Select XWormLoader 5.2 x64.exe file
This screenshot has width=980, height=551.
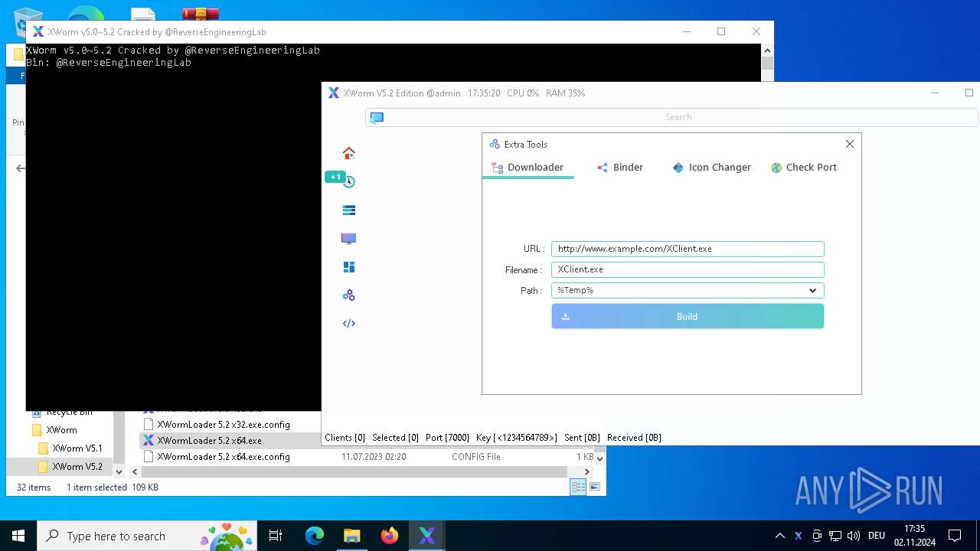tap(209, 441)
